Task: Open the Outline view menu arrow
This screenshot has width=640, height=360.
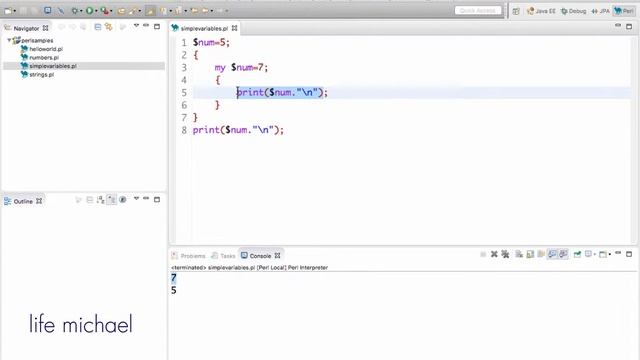Action: coord(136,199)
